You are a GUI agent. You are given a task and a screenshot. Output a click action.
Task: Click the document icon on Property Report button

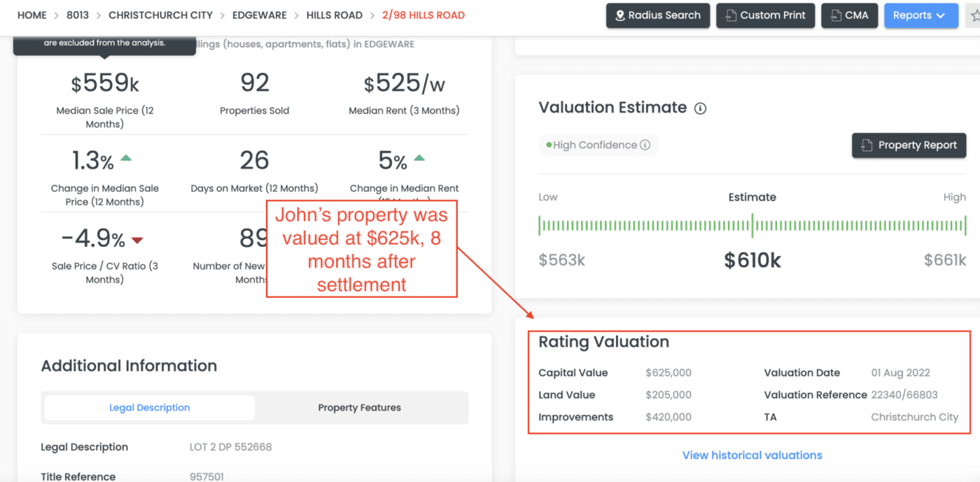pyautogui.click(x=865, y=145)
